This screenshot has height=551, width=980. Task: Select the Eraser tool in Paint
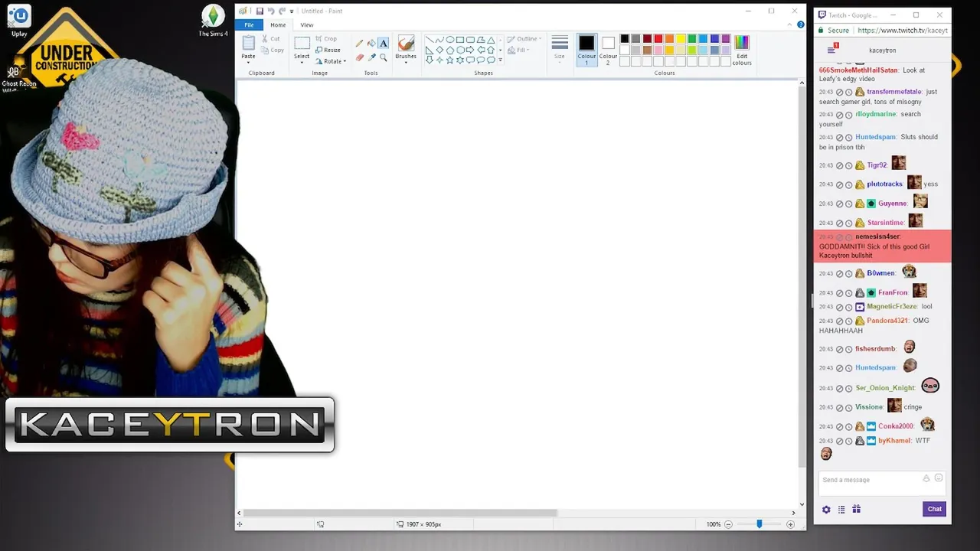point(359,57)
